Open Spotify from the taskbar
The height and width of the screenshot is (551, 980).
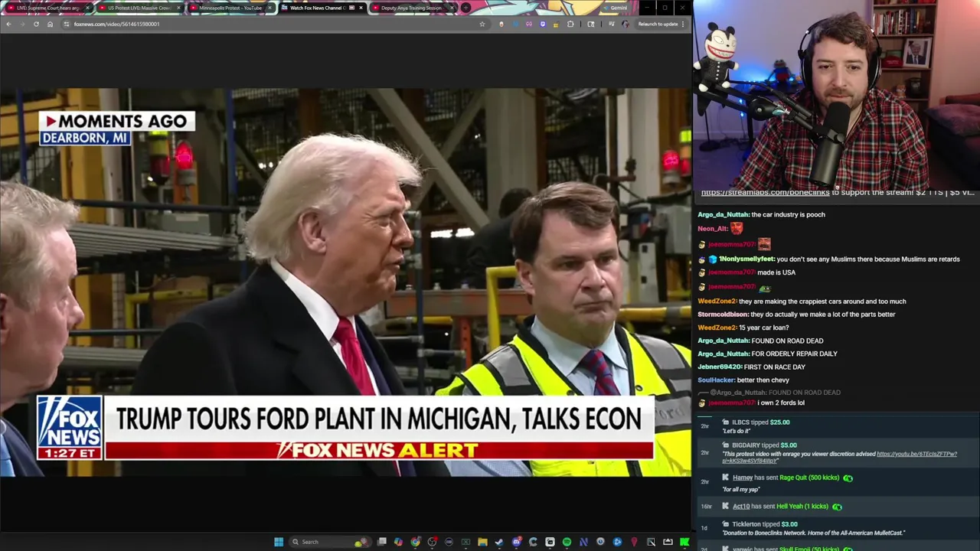(x=567, y=542)
